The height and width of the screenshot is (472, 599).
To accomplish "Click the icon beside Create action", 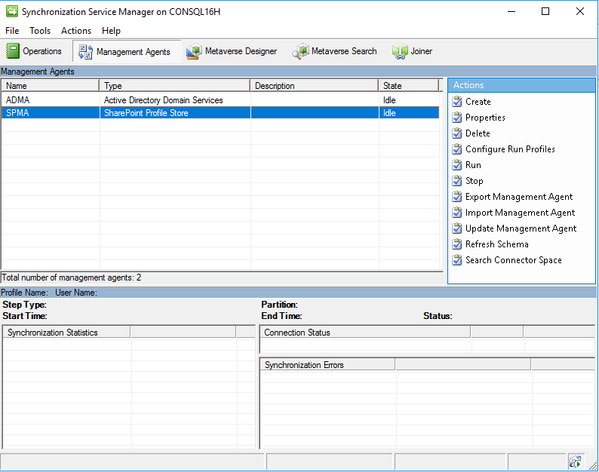I will pyautogui.click(x=457, y=102).
